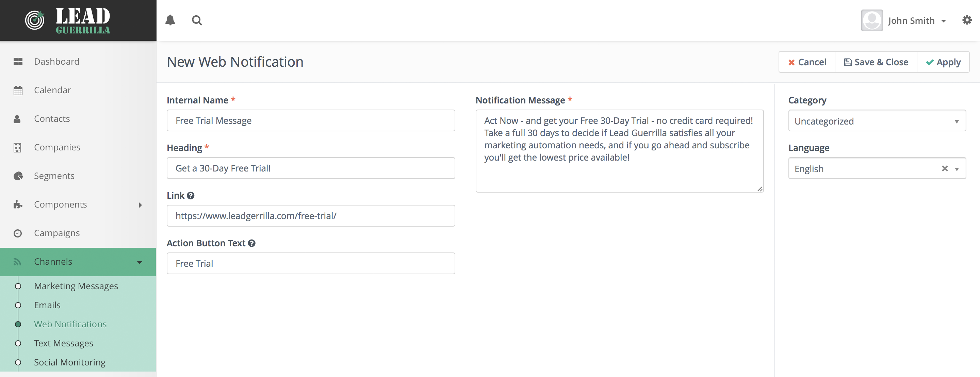The width and height of the screenshot is (980, 377).
Task: Click the Calendar icon in sidebar
Action: pos(18,91)
